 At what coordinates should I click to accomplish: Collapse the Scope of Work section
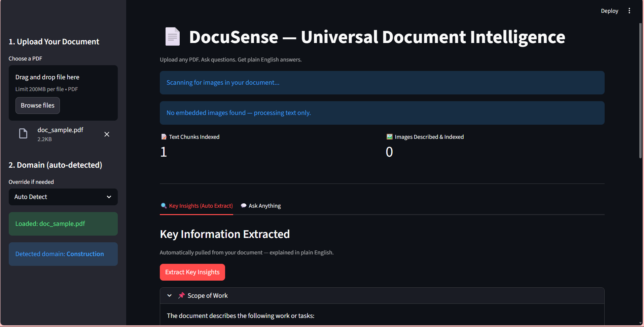(170, 295)
